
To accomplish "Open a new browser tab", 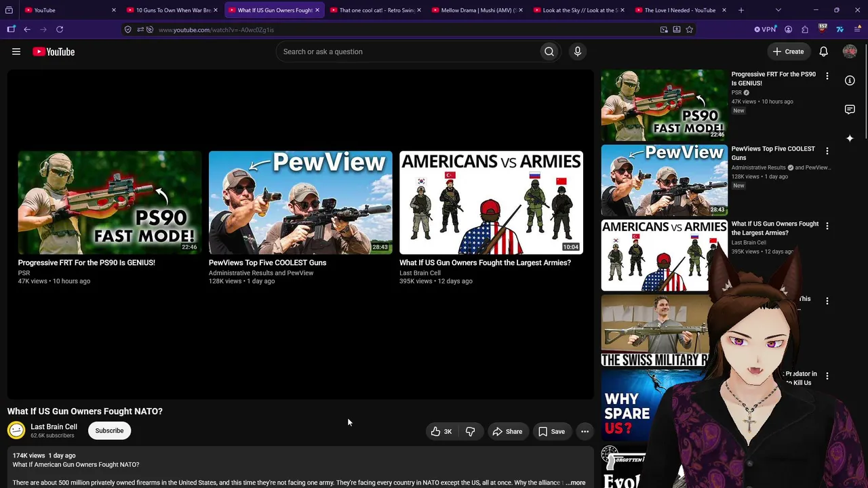I will (741, 10).
